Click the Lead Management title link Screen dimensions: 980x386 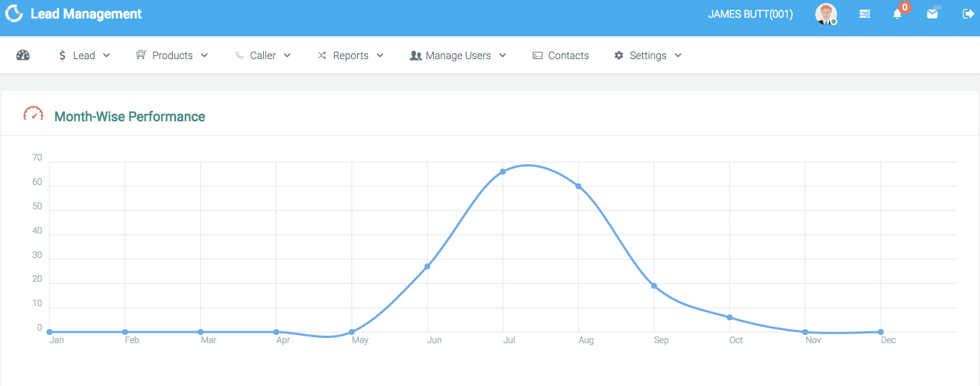[x=86, y=14]
